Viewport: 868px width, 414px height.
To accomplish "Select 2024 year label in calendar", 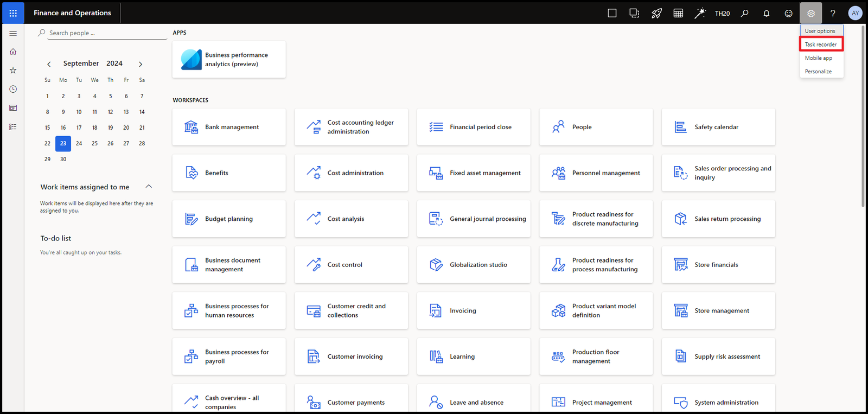I will (x=114, y=63).
